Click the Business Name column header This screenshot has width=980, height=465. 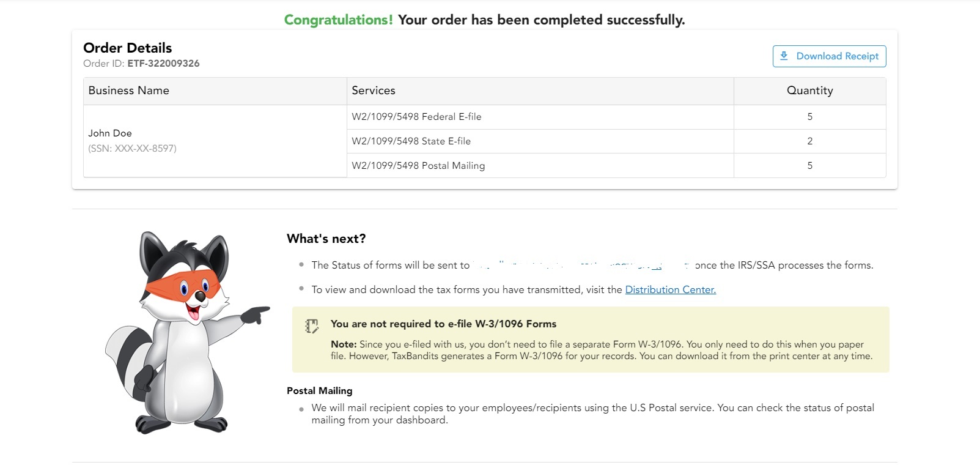[128, 90]
